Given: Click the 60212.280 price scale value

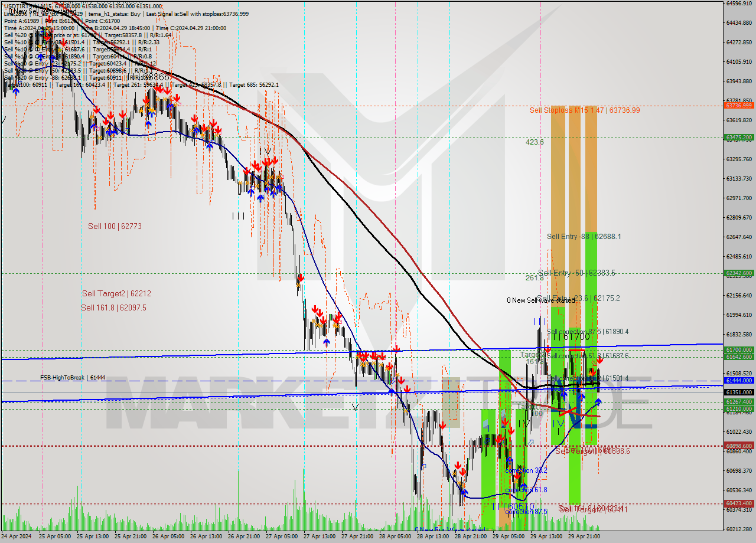Looking at the screenshot, I should click(x=738, y=529).
